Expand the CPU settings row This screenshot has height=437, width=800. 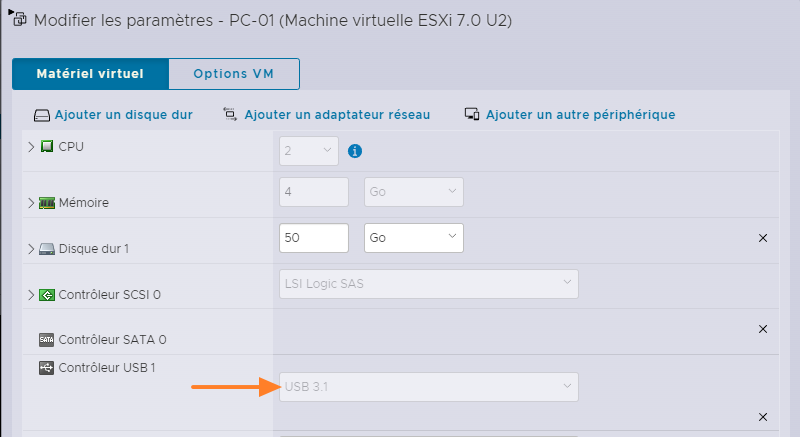(x=31, y=147)
